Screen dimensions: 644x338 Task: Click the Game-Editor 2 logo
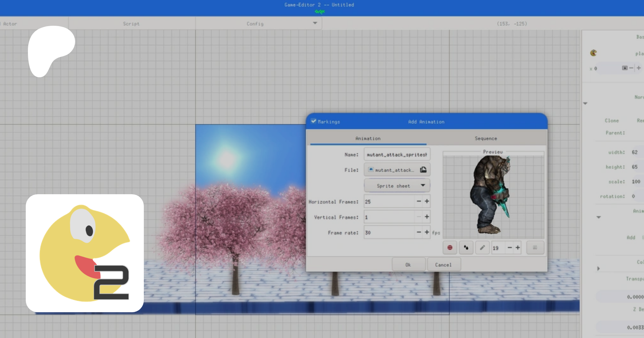pos(85,253)
